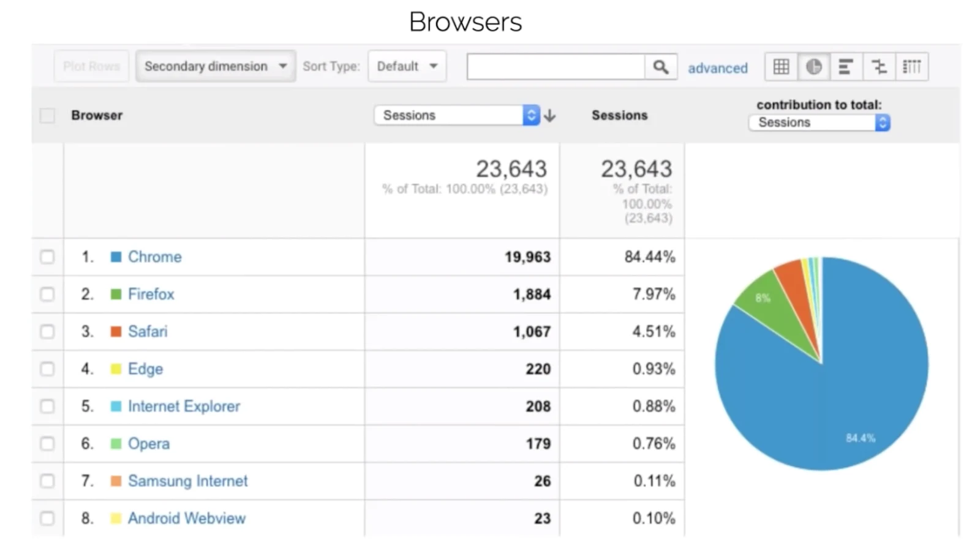Screen dimensions: 980x548
Task: Check the Internet Explorer row checkbox
Action: click(x=47, y=406)
